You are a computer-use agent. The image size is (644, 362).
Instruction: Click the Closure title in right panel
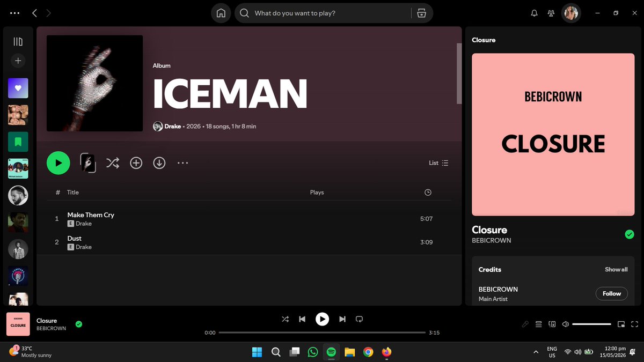tap(489, 230)
